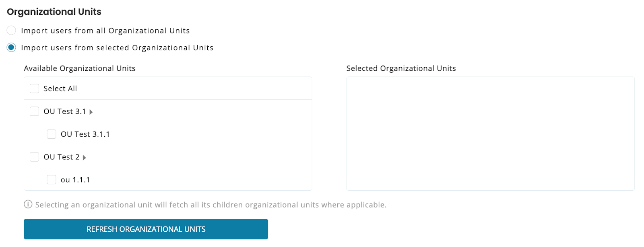Viewport: 644px width, 247px height.
Task: Select the 'Import users from all Organizational Units' radio button
Action: tap(11, 31)
